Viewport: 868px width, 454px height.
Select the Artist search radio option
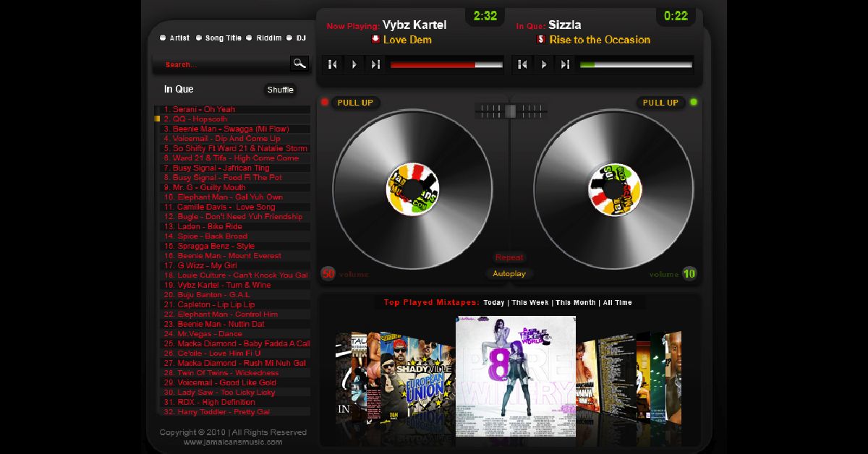pyautogui.click(x=163, y=38)
